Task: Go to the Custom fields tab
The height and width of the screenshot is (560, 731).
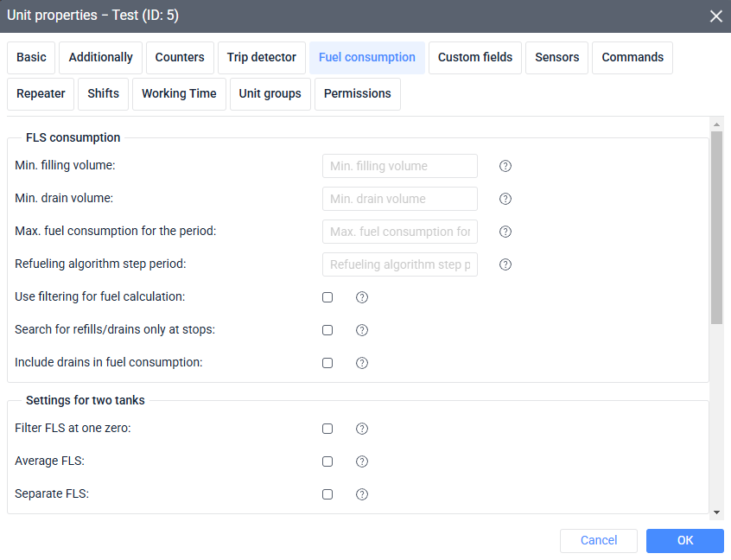Action: pos(474,57)
